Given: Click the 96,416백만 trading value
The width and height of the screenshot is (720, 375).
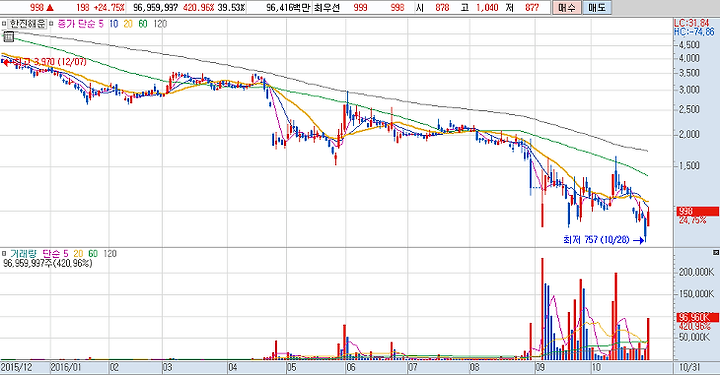Looking at the screenshot, I should pyautogui.click(x=288, y=8).
